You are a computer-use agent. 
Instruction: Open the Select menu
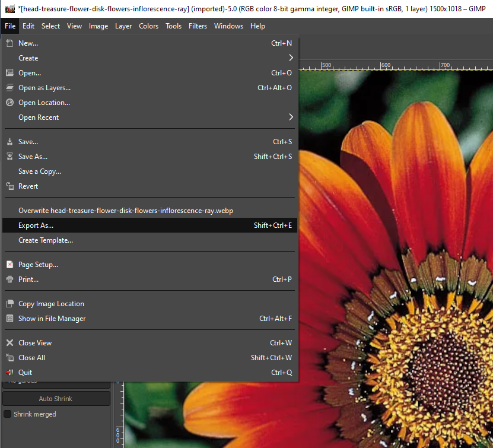tap(50, 26)
